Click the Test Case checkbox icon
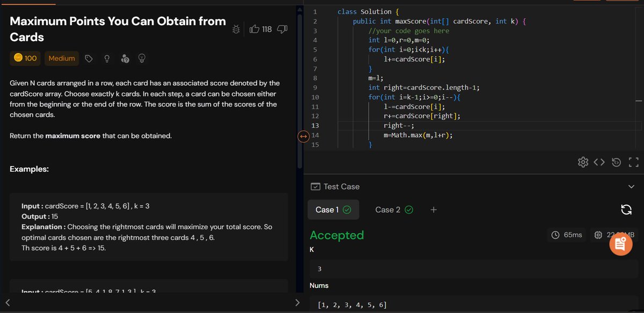 pos(316,187)
